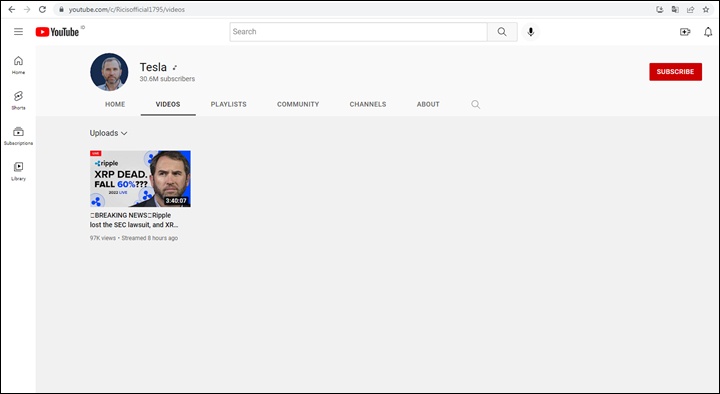Click the music note badge beside Tesla
Screen dimensions: 720x394
pos(174,68)
